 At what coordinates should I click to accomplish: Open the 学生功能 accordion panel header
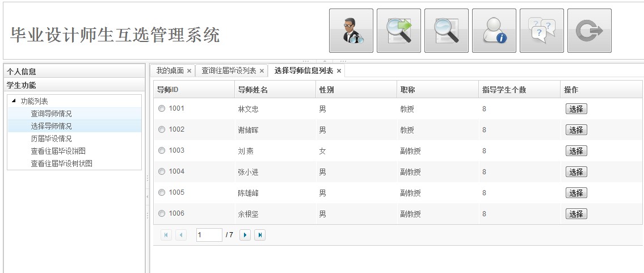coord(74,85)
